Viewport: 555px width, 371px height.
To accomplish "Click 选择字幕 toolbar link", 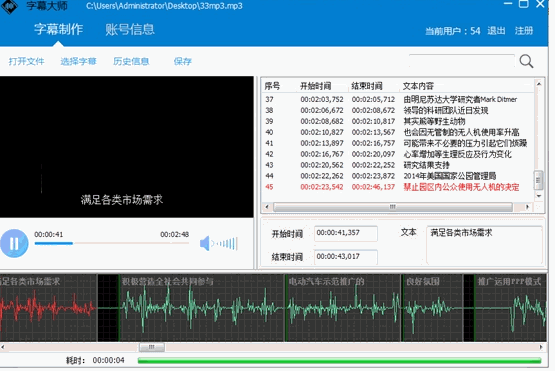I will [x=78, y=61].
